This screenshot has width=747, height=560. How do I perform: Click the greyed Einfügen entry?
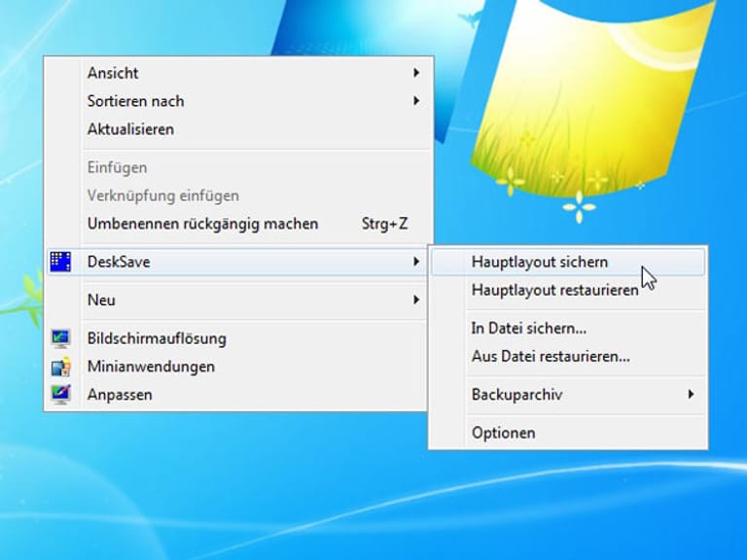pyautogui.click(x=238, y=167)
